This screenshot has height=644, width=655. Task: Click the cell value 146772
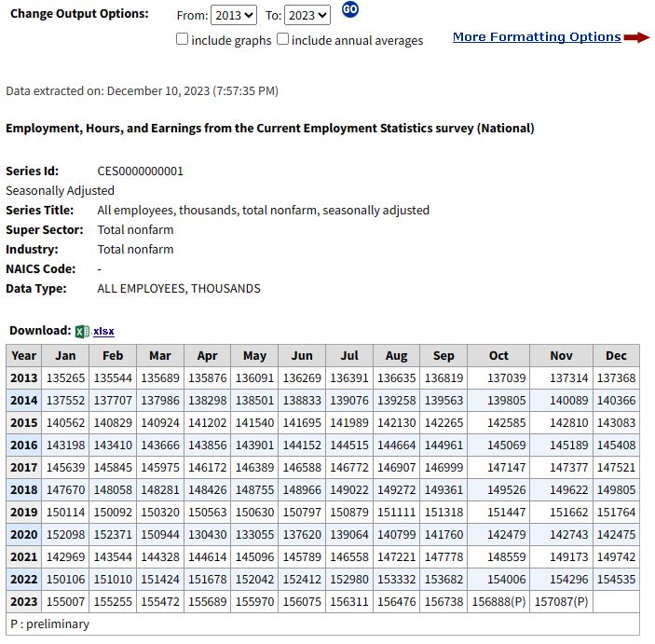pos(349,467)
